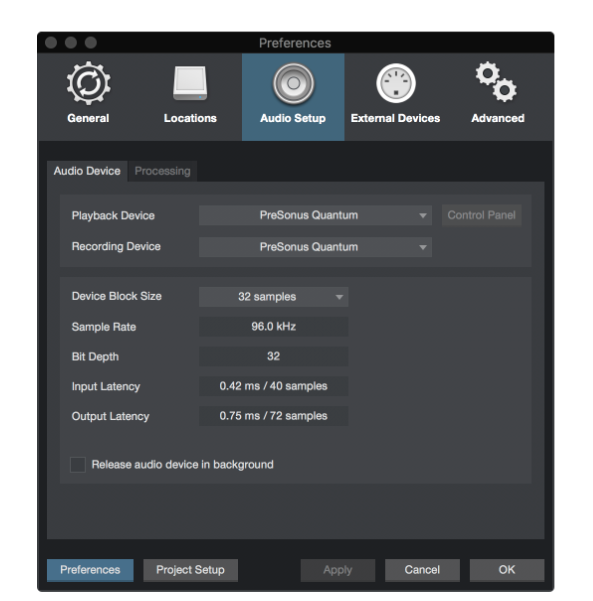The width and height of the screenshot is (593, 601).
Task: Zoom the Preferences window
Action: pyautogui.click(x=91, y=43)
